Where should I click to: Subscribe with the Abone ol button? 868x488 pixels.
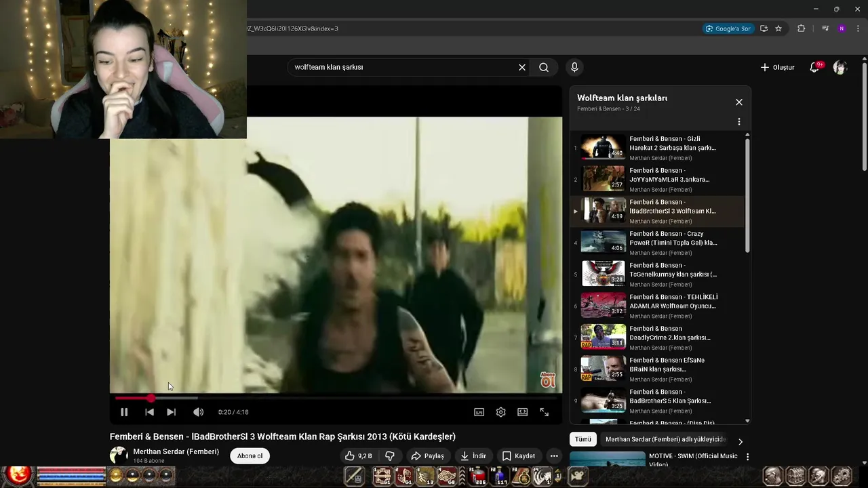pyautogui.click(x=250, y=456)
